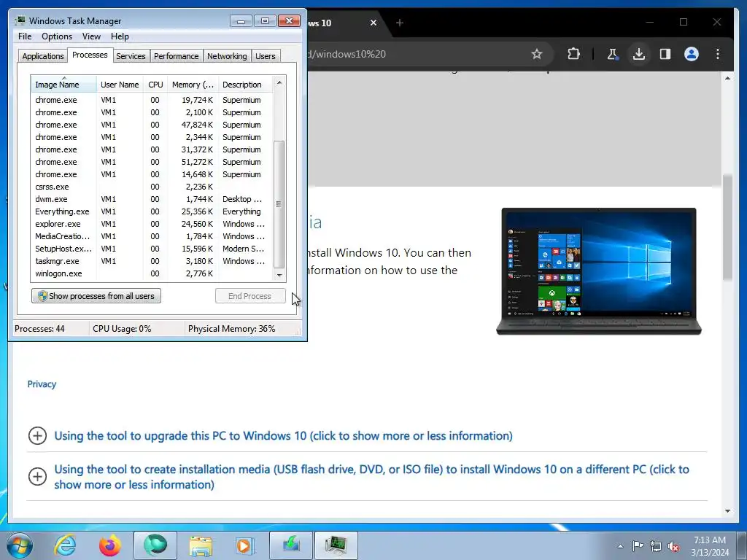The height and width of the screenshot is (560, 747).
Task: Click the Windows 10 laptop image
Action: (599, 271)
